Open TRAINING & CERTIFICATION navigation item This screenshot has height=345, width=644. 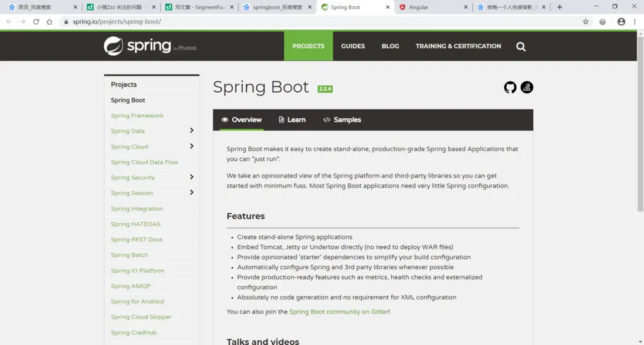pyautogui.click(x=458, y=46)
